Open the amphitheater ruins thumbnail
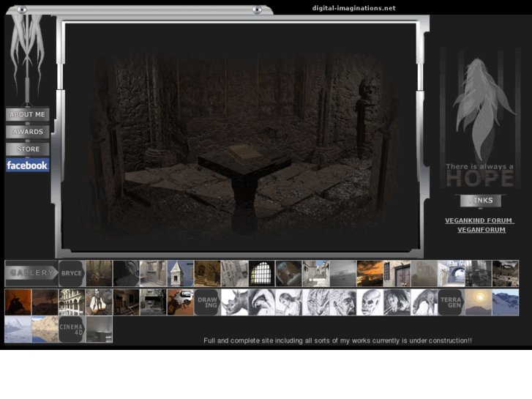 [x=505, y=273]
